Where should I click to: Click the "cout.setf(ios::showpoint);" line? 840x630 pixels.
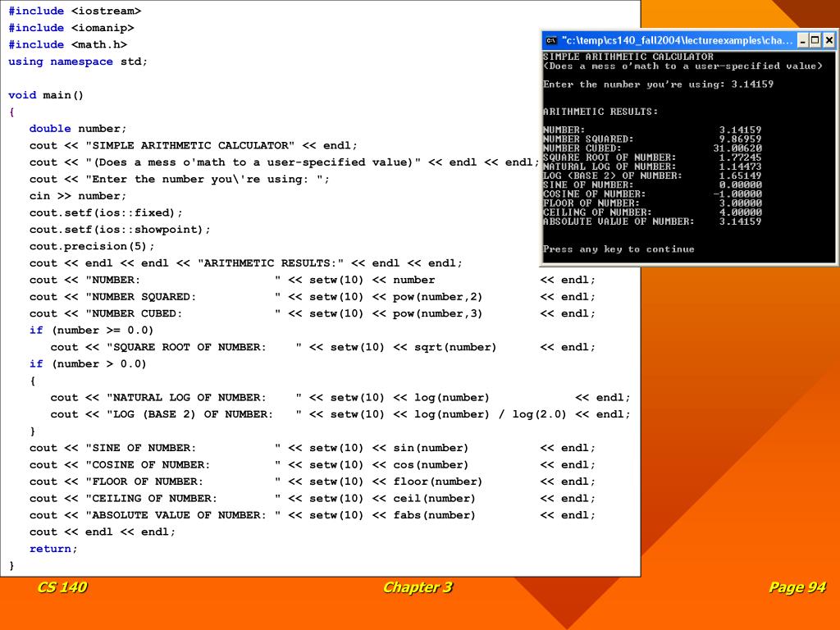tap(120, 230)
